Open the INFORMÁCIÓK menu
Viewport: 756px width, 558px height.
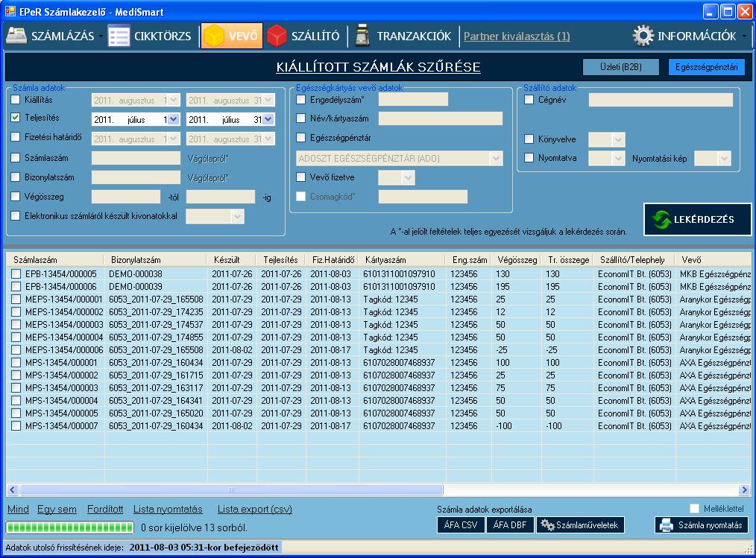click(x=690, y=37)
